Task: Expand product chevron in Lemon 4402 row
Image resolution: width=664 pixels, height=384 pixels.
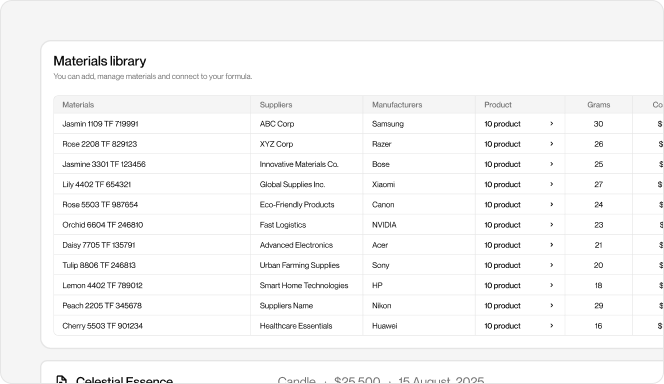Action: pyautogui.click(x=551, y=285)
